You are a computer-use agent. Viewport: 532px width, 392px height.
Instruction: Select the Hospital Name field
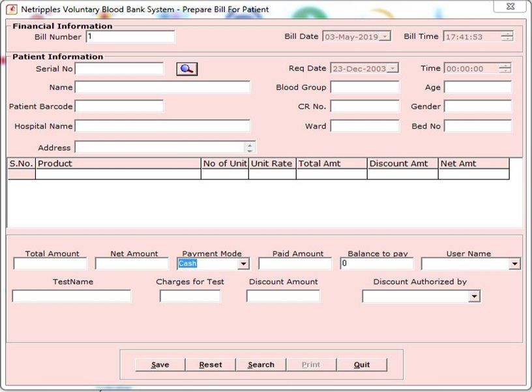[x=162, y=126]
